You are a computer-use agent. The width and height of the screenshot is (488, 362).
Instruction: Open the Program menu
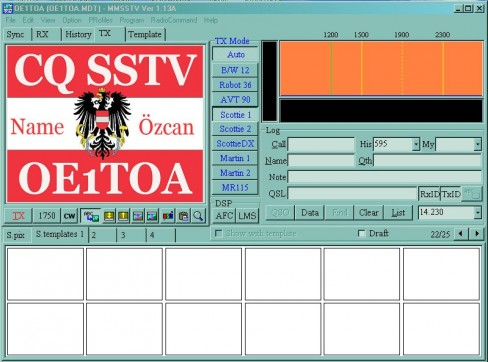(132, 20)
